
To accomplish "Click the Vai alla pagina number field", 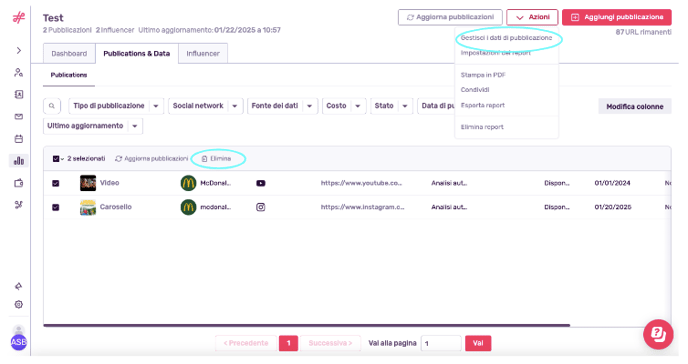I will click(441, 343).
